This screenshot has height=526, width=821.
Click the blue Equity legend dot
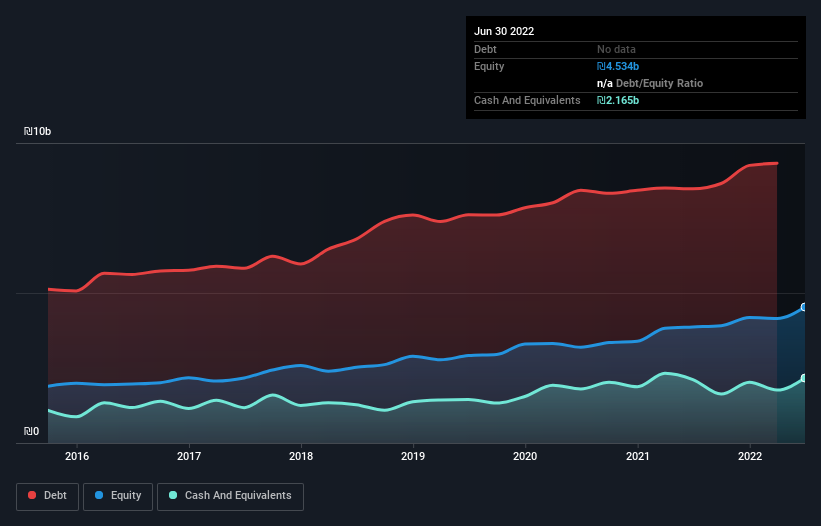(x=99, y=495)
